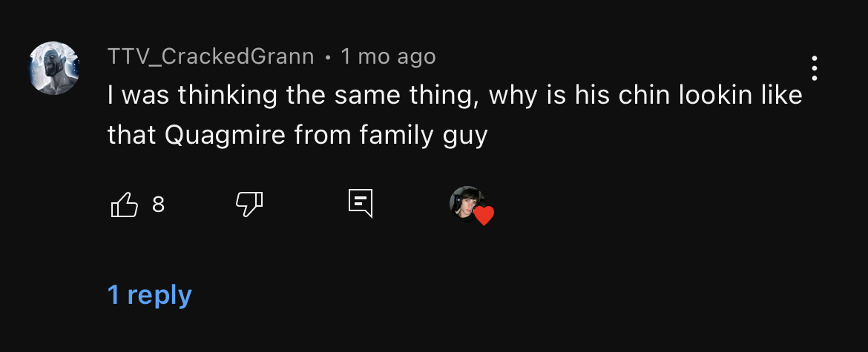Click the number 1 in reply link

coord(113,294)
